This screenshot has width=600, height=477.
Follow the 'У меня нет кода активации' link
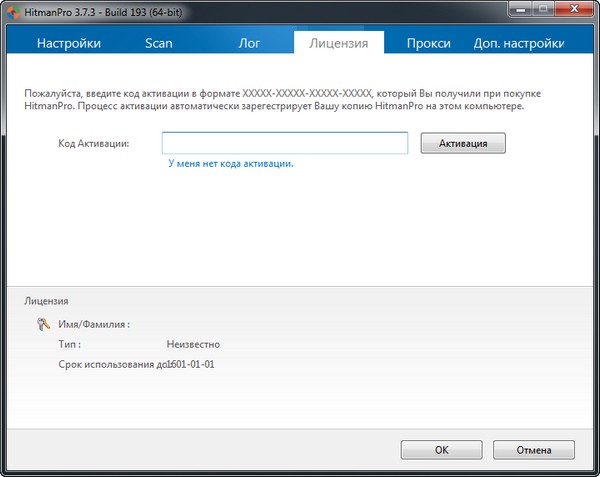[x=231, y=164]
